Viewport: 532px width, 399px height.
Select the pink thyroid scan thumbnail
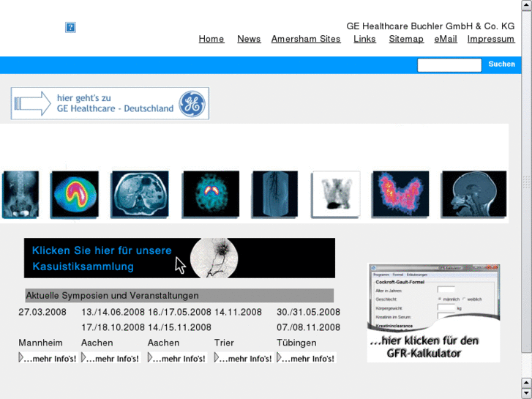400,194
